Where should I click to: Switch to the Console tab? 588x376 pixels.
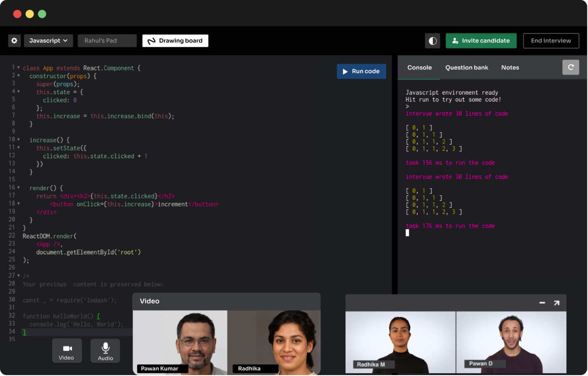(x=419, y=67)
